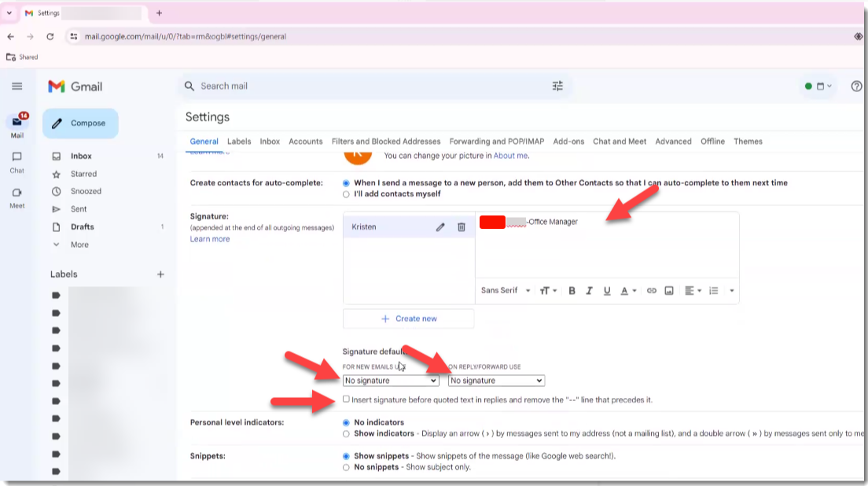The image size is (868, 486).
Task: Select add new people to Other Contacts option
Action: (346, 183)
